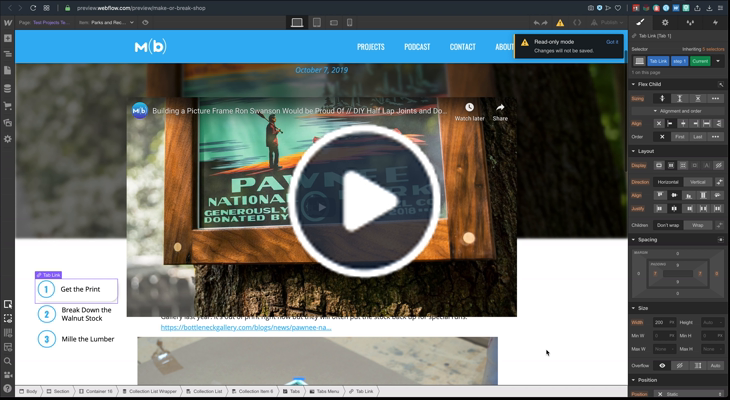The width and height of the screenshot is (730, 400).
Task: Open the Navigator panel icon
Action: point(8,54)
